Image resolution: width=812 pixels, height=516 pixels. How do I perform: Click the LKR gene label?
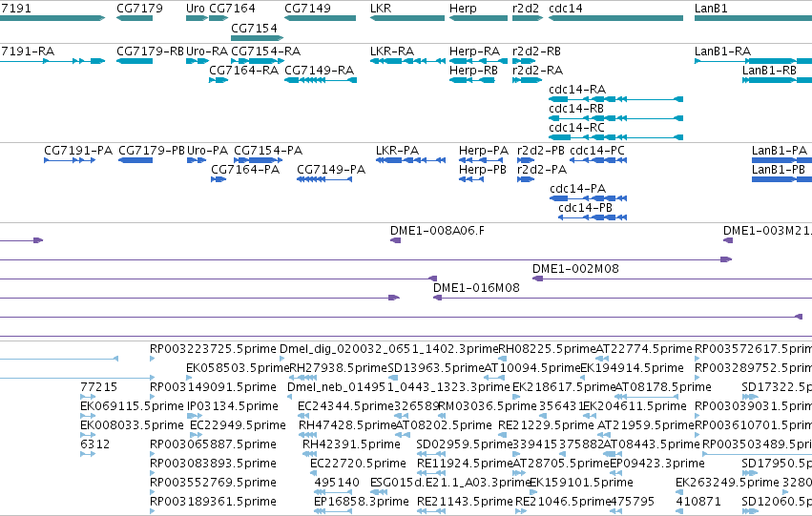[381, 9]
